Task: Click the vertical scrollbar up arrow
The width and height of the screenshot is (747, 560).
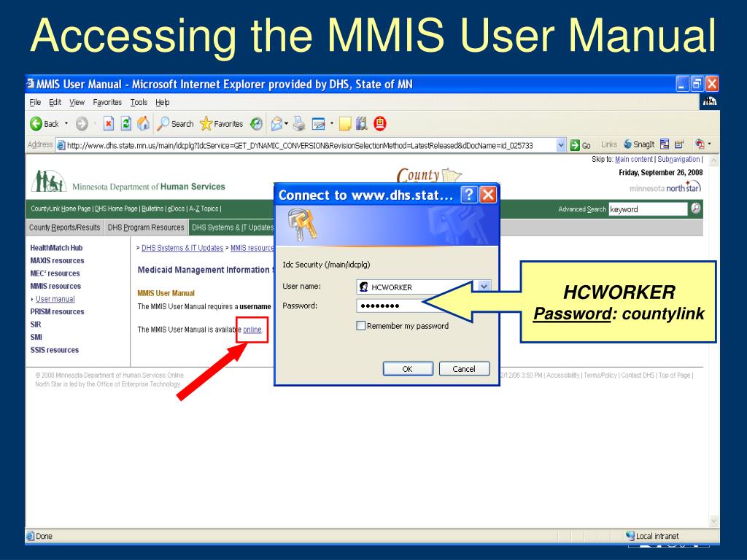Action: (713, 160)
